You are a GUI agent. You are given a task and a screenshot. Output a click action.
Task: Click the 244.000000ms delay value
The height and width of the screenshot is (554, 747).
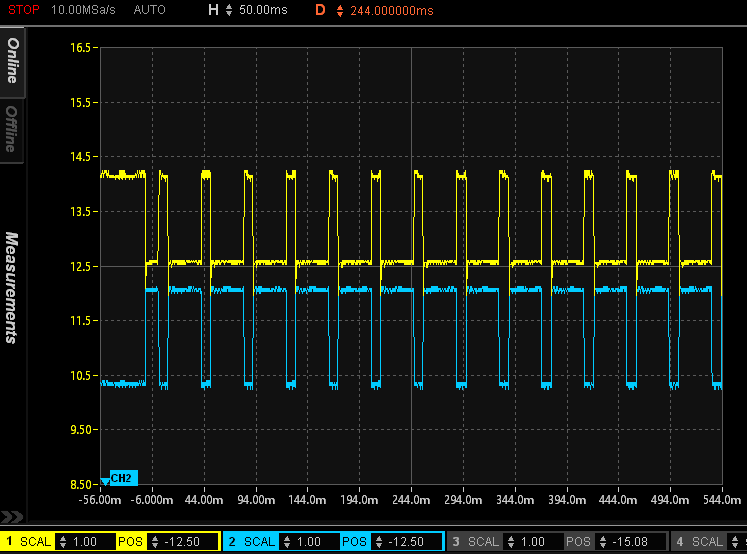(x=392, y=10)
